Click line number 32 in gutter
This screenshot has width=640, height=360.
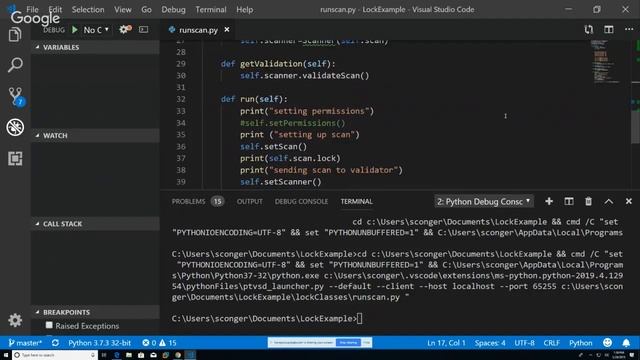tap(181, 99)
